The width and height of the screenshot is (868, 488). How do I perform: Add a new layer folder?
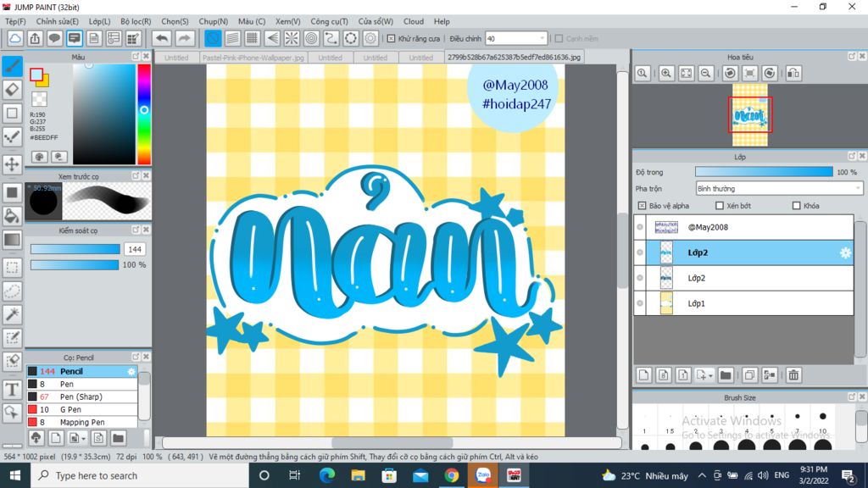(726, 375)
